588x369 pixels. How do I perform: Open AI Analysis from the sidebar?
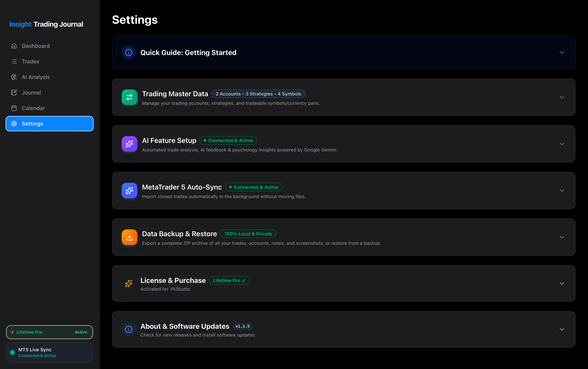[50, 77]
